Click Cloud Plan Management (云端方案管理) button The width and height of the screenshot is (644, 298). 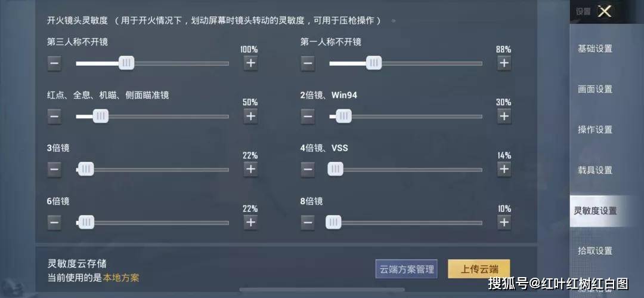(406, 269)
